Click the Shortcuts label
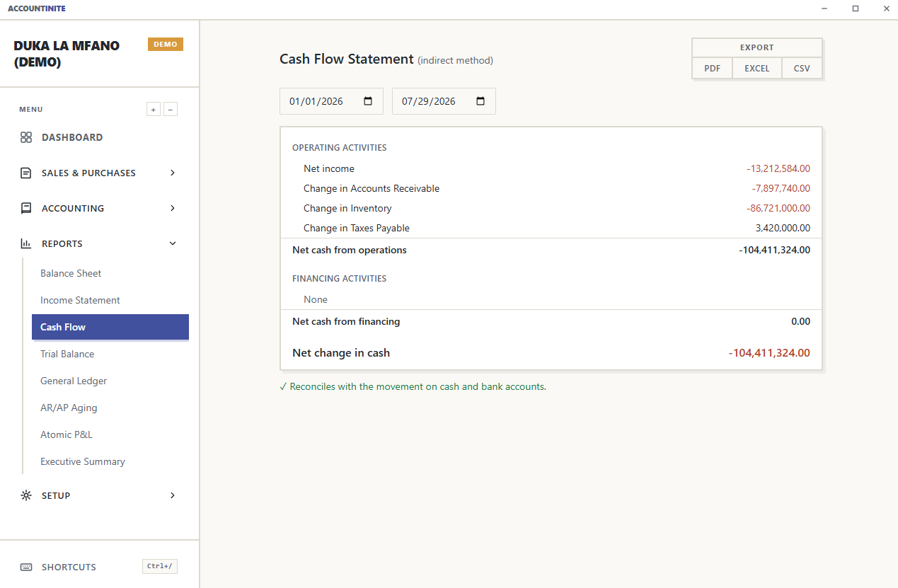898x588 pixels. pyautogui.click(x=69, y=567)
